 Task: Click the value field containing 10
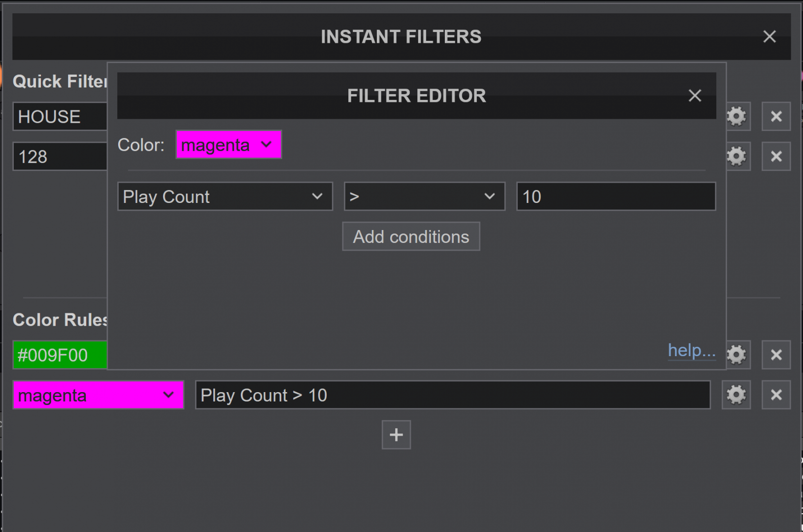[616, 197]
